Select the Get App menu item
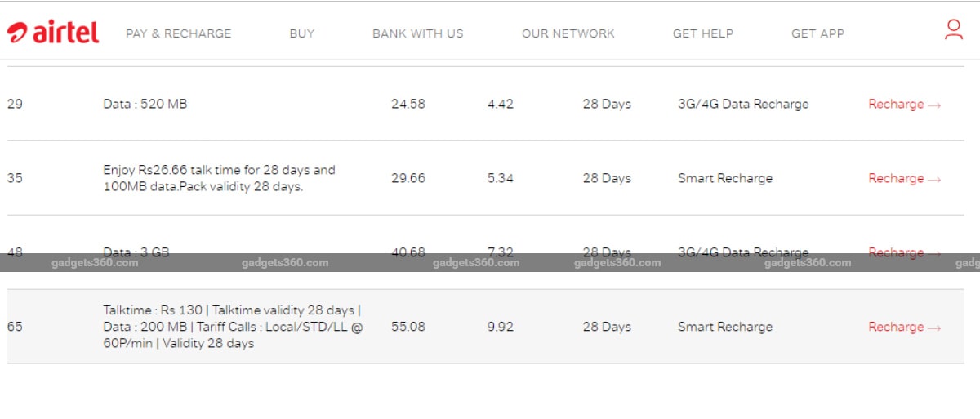Viewport: 980px width, 419px height. coord(817,33)
